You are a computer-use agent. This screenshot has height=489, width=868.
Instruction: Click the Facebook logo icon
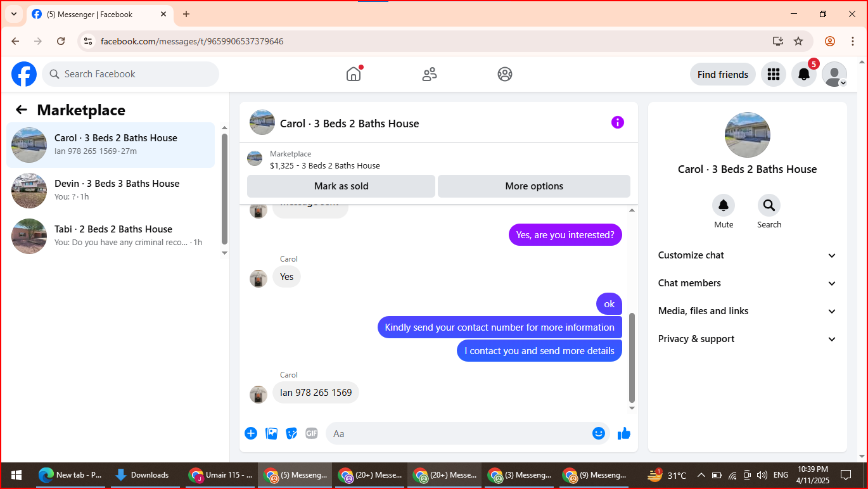[x=24, y=74]
